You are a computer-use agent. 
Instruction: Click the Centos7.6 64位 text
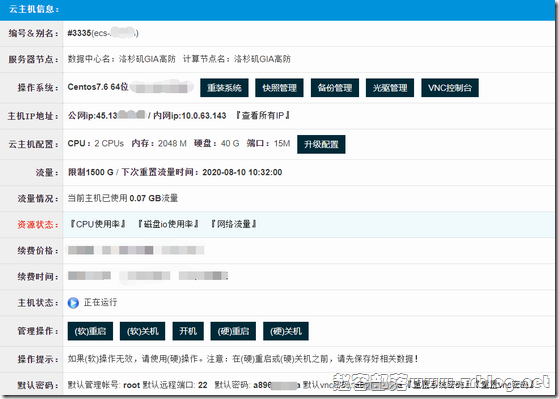click(98, 87)
